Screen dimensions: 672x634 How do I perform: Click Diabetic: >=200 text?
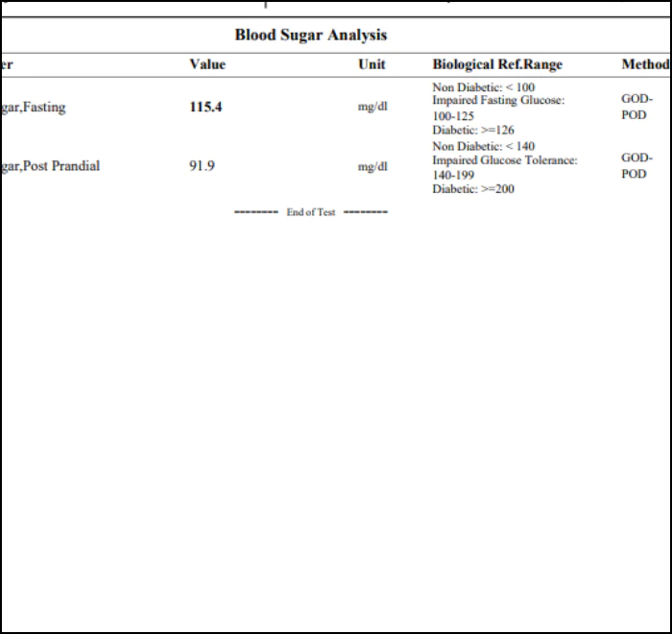point(473,189)
